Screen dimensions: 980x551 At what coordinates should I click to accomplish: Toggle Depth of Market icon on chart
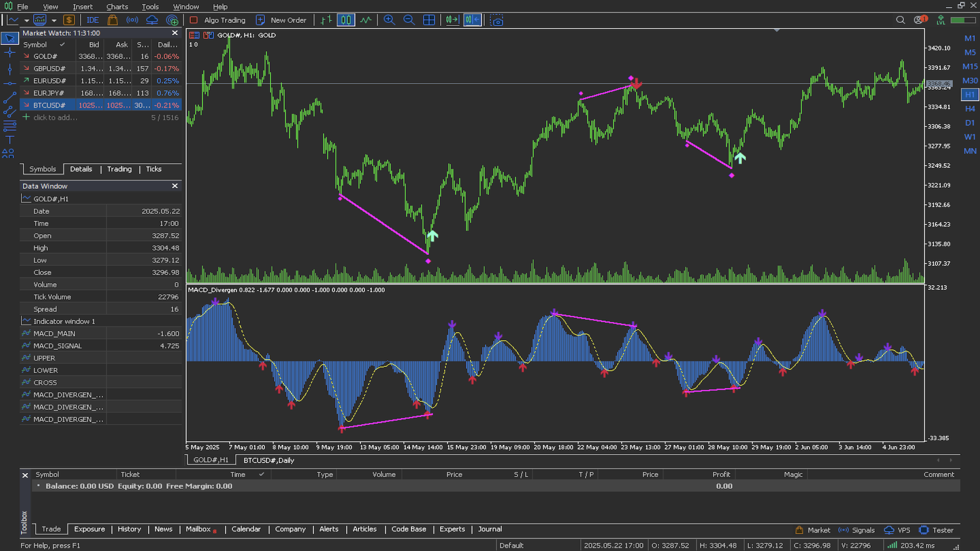click(x=194, y=35)
